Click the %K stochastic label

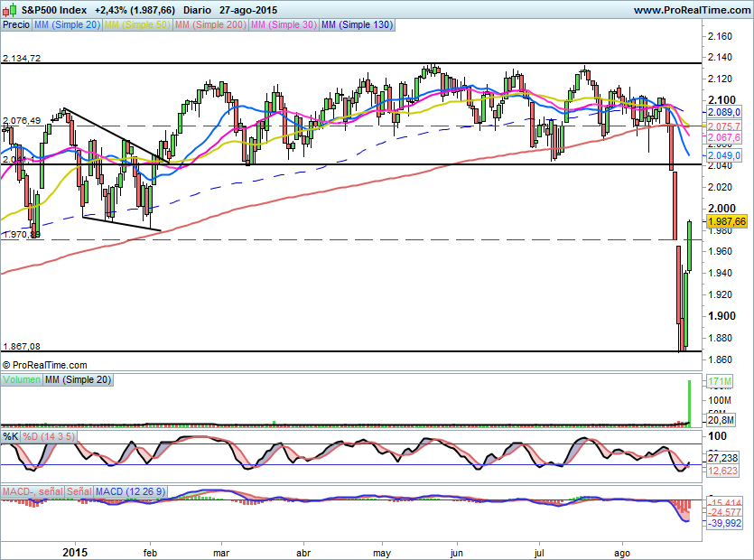[x=11, y=436]
